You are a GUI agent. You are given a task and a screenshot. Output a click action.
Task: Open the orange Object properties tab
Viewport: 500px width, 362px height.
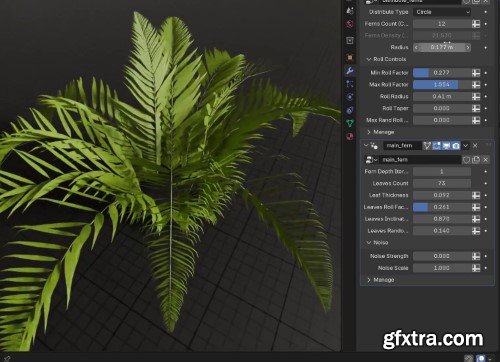(x=350, y=57)
